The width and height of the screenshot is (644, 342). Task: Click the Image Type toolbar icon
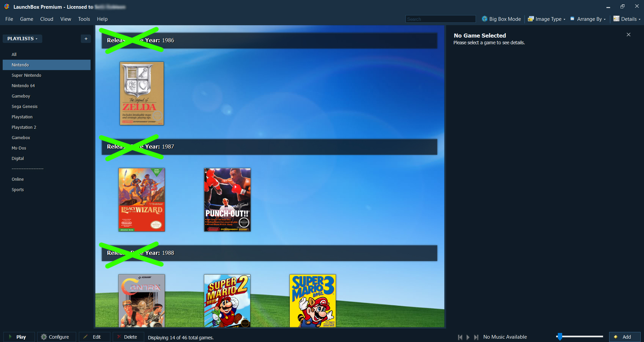531,19
